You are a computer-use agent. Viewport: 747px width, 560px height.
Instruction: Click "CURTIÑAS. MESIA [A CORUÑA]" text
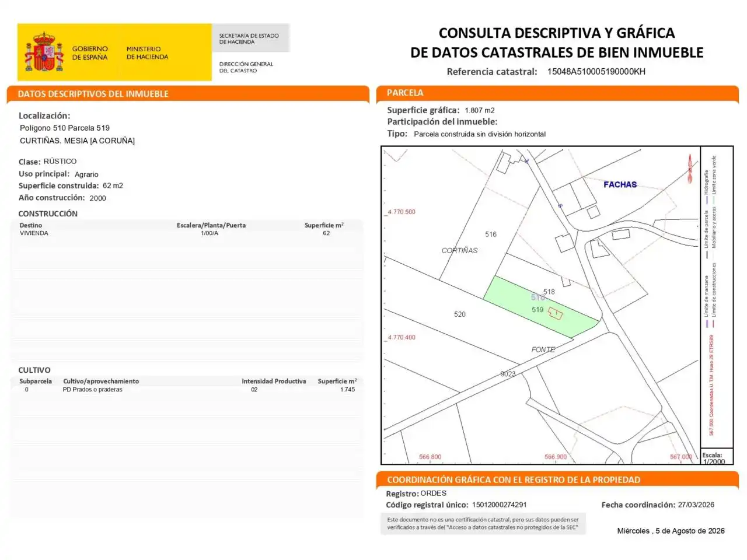click(x=77, y=141)
